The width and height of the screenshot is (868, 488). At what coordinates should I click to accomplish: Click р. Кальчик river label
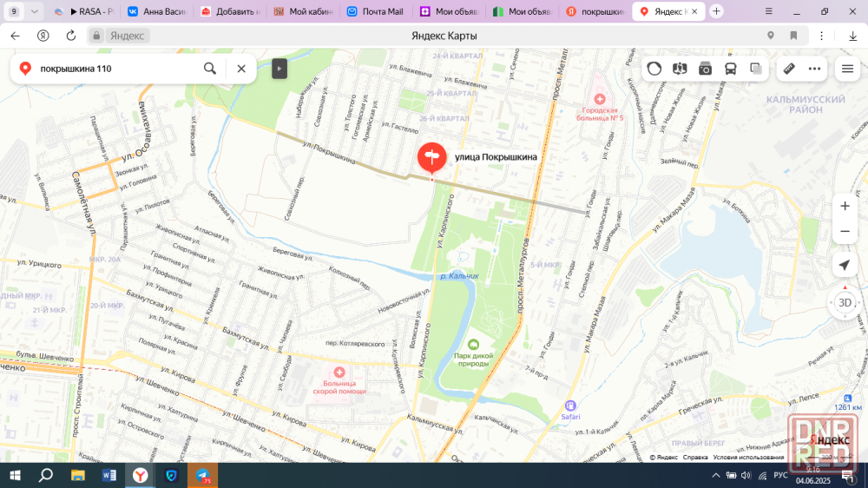click(459, 276)
